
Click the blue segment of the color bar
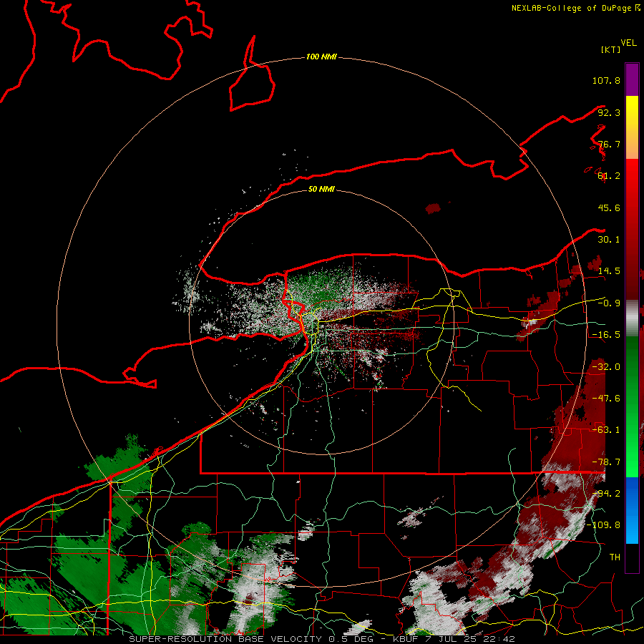[632, 510]
